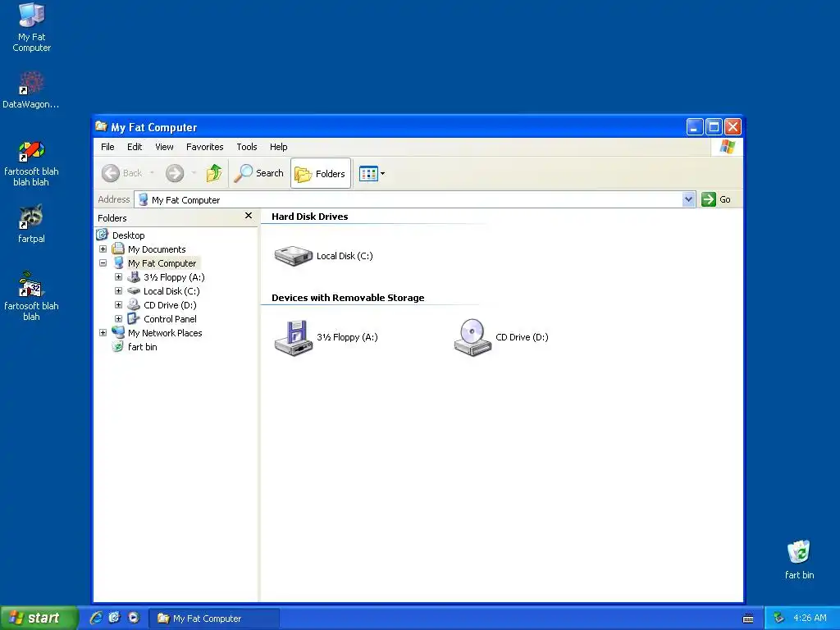Click the title bar folder icon
840x630 pixels.
101,126
